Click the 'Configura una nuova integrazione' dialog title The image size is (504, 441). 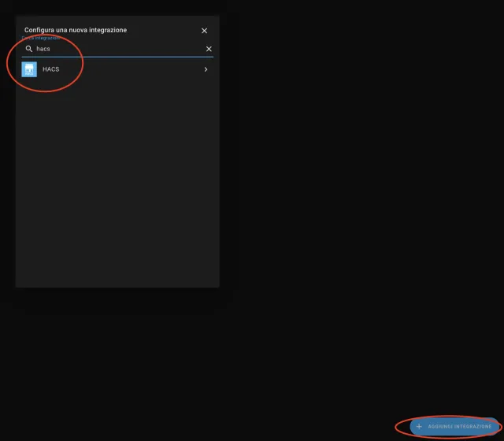click(76, 30)
